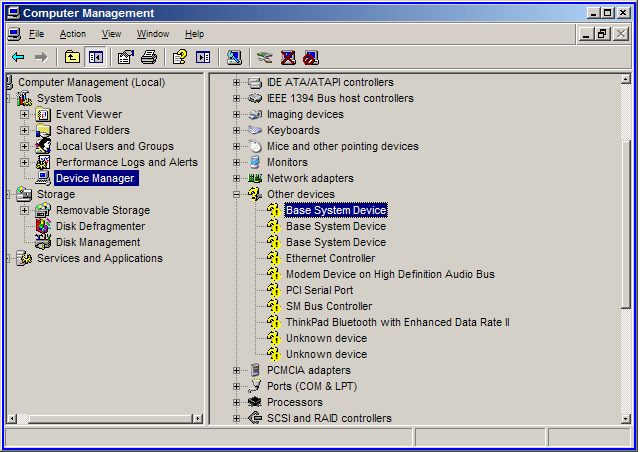This screenshot has height=452, width=640.
Task: Toggle the Show/Hide Console Tree button
Action: click(96, 57)
